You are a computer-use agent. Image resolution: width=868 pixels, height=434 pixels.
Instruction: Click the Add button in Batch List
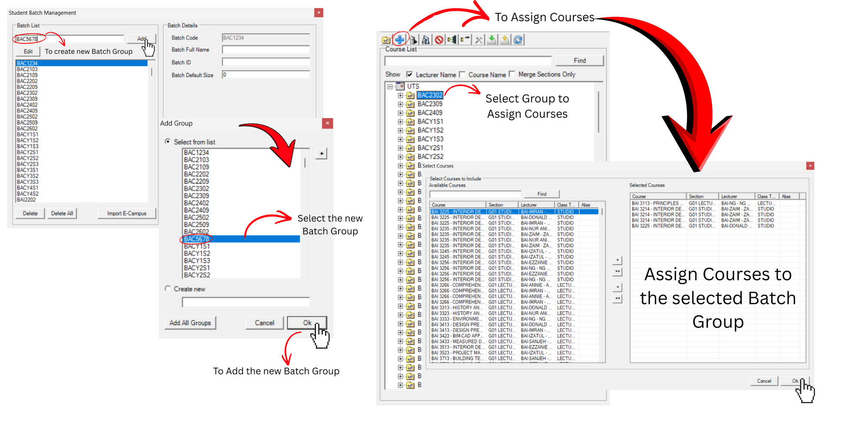coord(141,39)
